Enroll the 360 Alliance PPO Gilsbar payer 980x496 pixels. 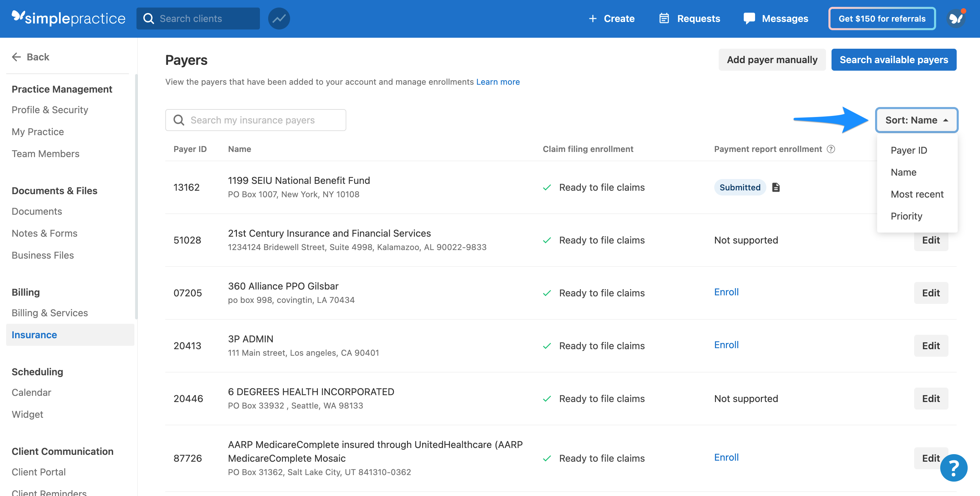[726, 292]
